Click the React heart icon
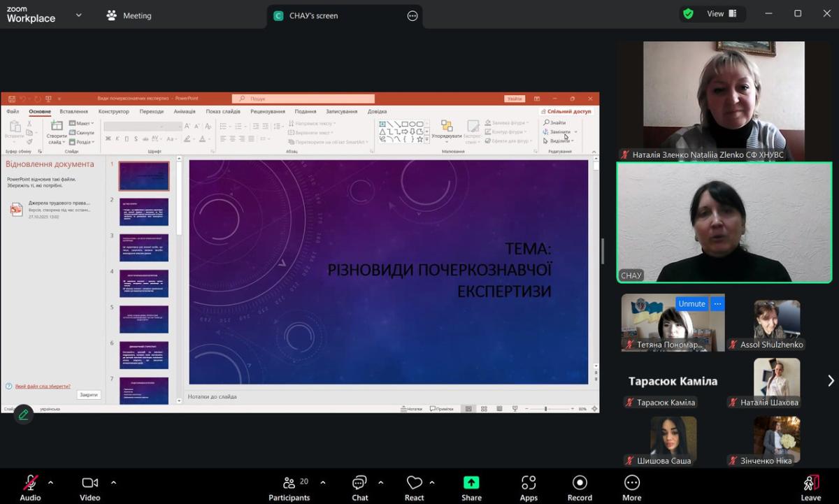 414,483
